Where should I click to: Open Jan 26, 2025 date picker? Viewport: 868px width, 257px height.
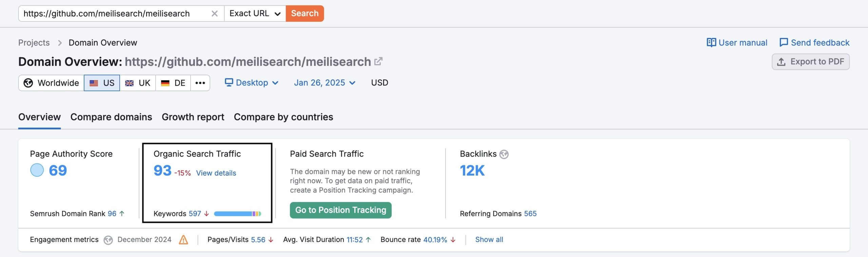tap(325, 83)
